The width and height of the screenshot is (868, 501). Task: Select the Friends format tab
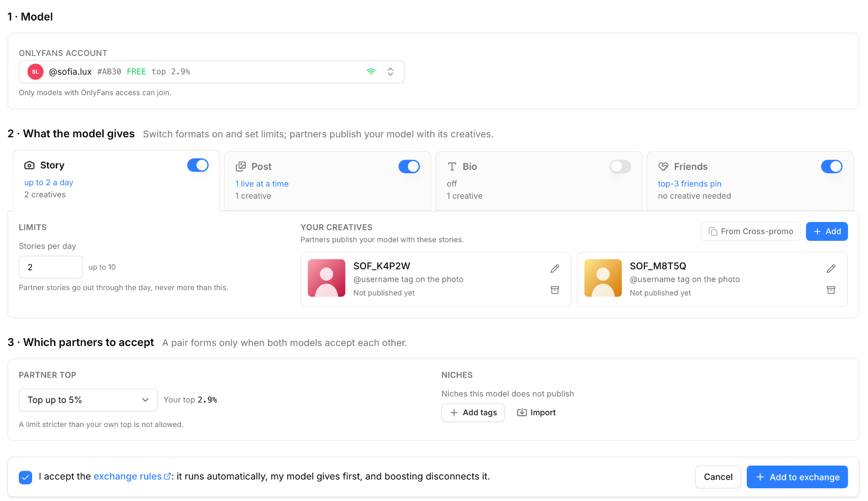coord(750,181)
